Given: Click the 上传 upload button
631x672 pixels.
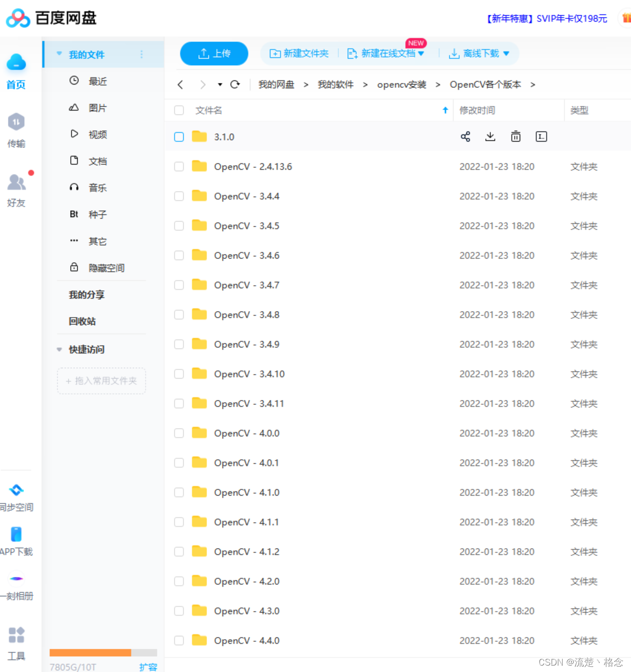Looking at the screenshot, I should [214, 53].
